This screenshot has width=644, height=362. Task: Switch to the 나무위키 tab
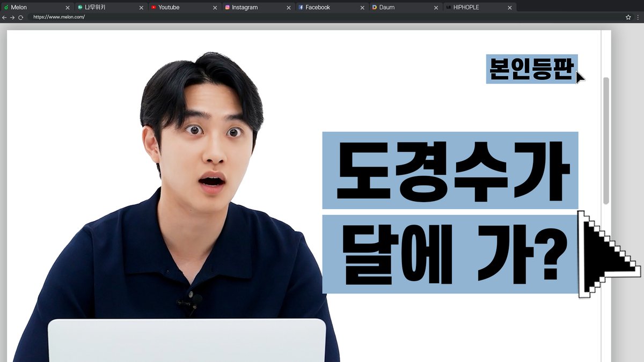pos(111,8)
